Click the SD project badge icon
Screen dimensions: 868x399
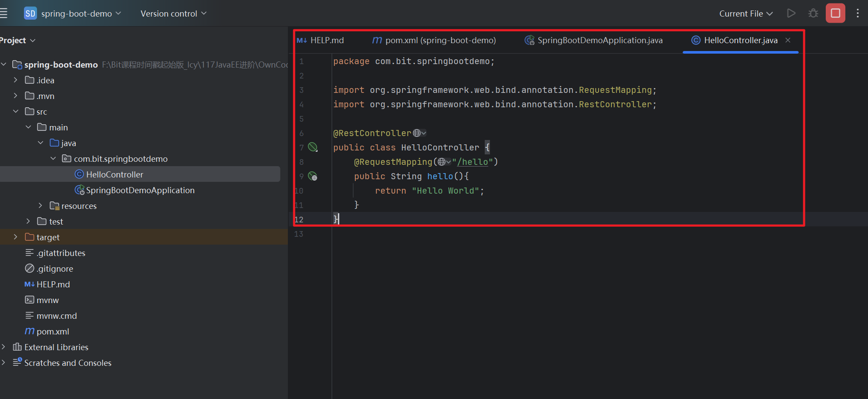(30, 14)
